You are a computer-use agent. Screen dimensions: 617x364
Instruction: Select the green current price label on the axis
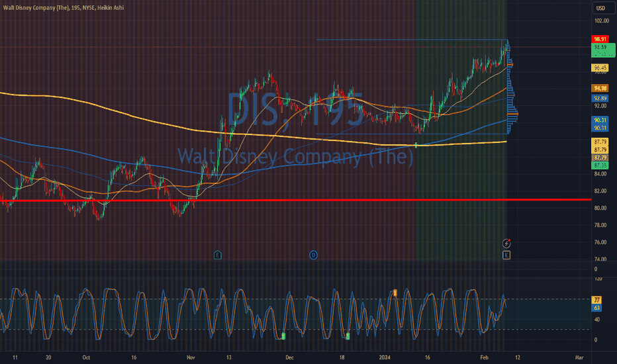603,50
